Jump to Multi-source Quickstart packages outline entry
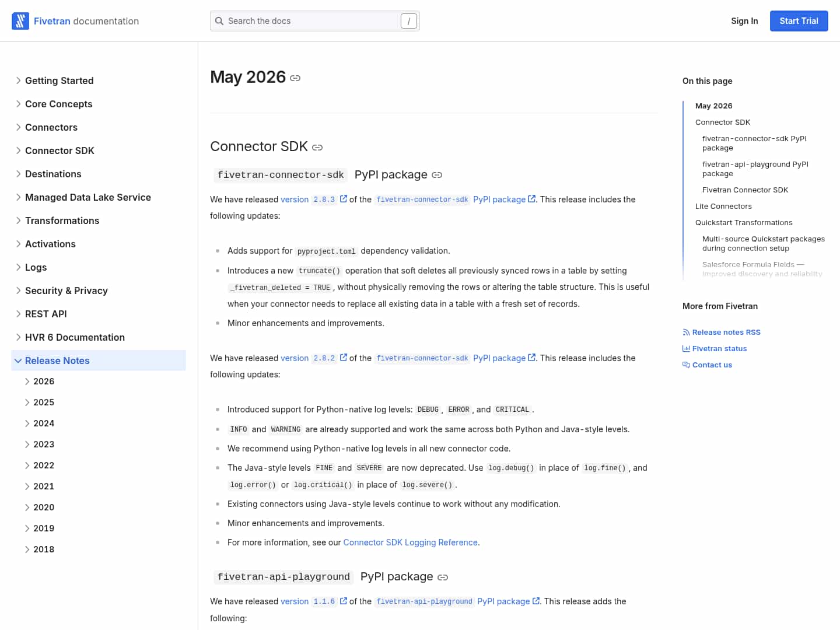 pyautogui.click(x=764, y=244)
